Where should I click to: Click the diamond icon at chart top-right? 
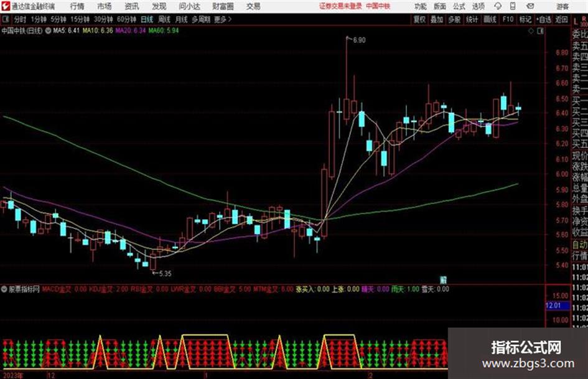(x=531, y=31)
